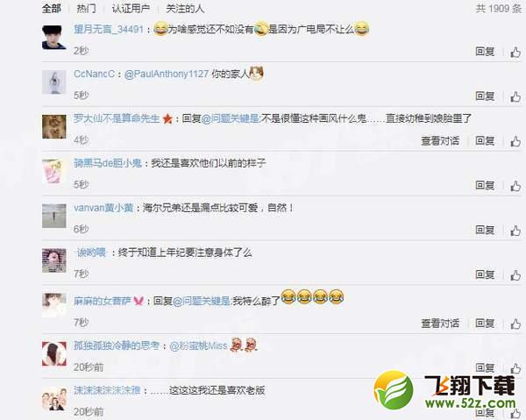The image size is (526, 420).
Task: Visit username link 骑黑马de胆小鬼
Action: click(108, 163)
